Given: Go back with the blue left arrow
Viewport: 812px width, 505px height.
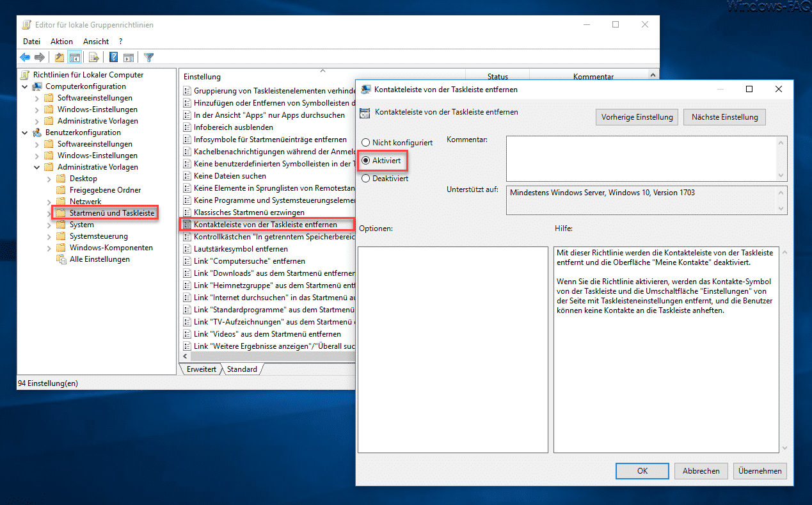Looking at the screenshot, I should click(26, 58).
